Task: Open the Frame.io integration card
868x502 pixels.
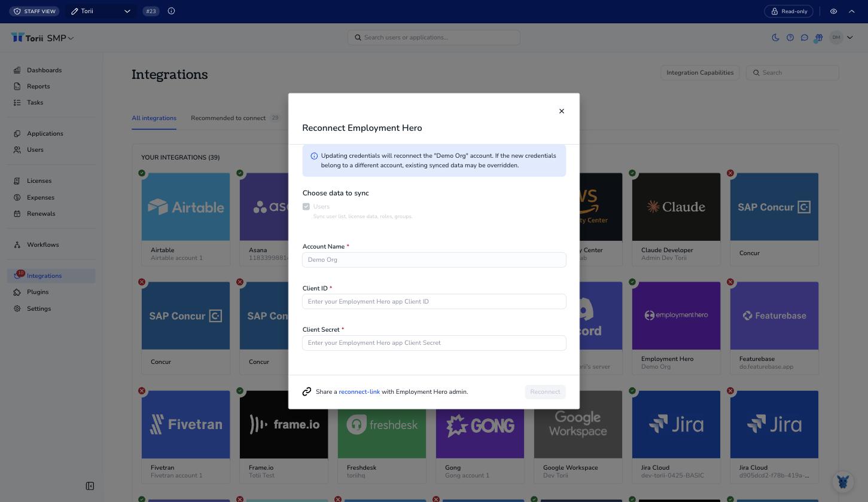Action: pos(284,437)
